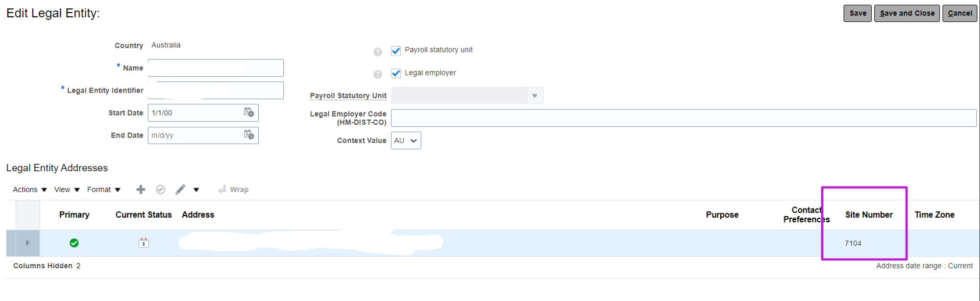Open the Payroll Statutory Unit dropdown
Image resolution: width=980 pixels, height=301 pixels.
point(534,95)
